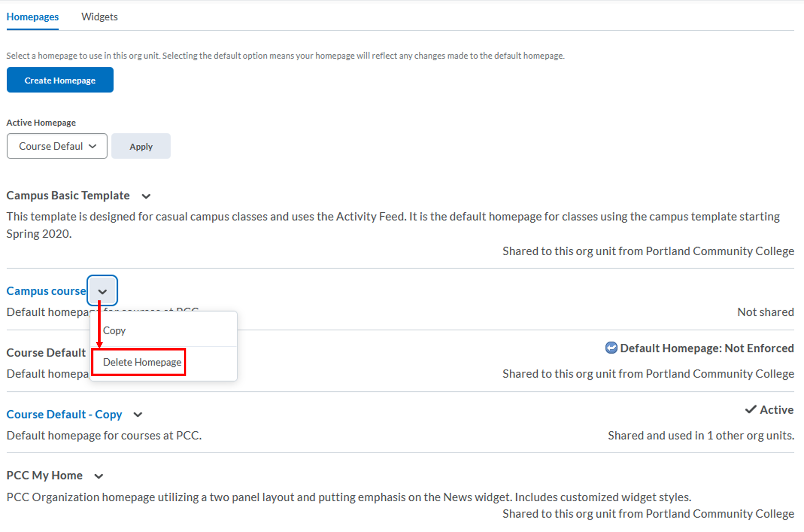
Task: Expand the Course Default - Copy chevron
Action: click(138, 415)
